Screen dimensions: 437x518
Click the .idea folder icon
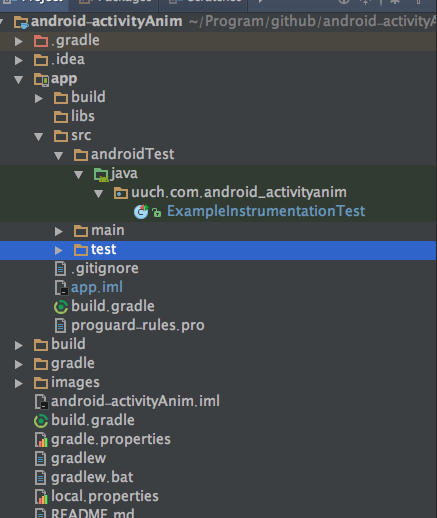pos(41,60)
